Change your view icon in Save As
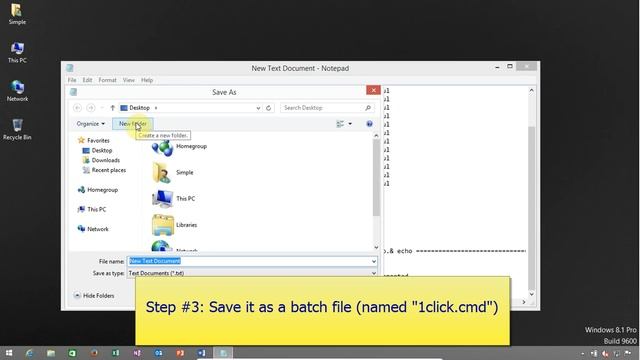The width and height of the screenshot is (640, 360). 340,124
